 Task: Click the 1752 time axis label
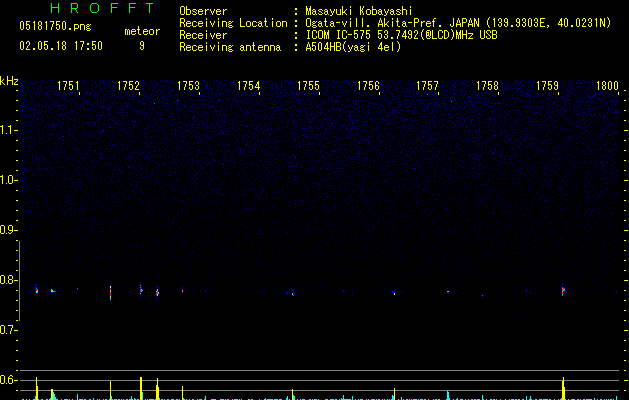tap(128, 86)
